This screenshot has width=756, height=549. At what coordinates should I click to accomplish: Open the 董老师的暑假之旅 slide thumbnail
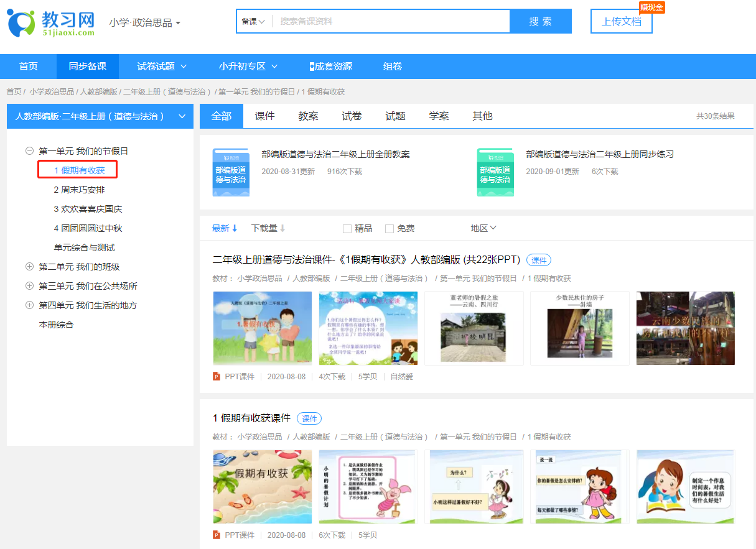[474, 328]
